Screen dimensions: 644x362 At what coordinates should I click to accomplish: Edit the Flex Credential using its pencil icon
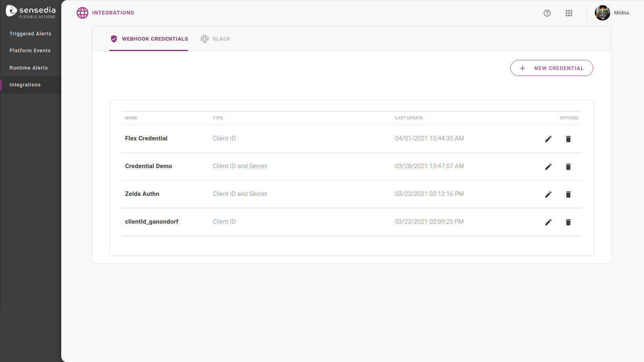coord(548,139)
